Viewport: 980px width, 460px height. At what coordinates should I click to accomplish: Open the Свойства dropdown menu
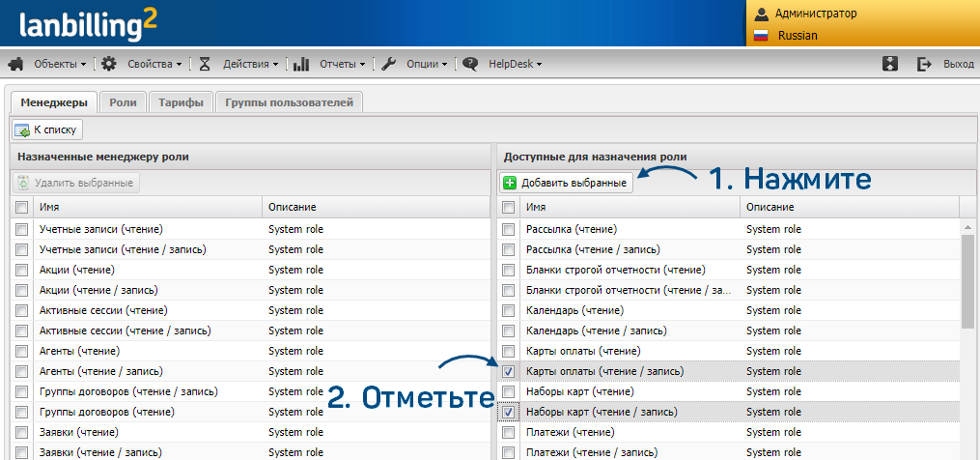click(x=154, y=64)
